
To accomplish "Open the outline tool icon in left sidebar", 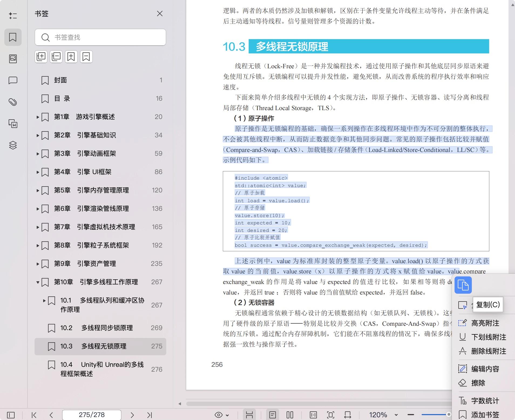I will [x=13, y=16].
